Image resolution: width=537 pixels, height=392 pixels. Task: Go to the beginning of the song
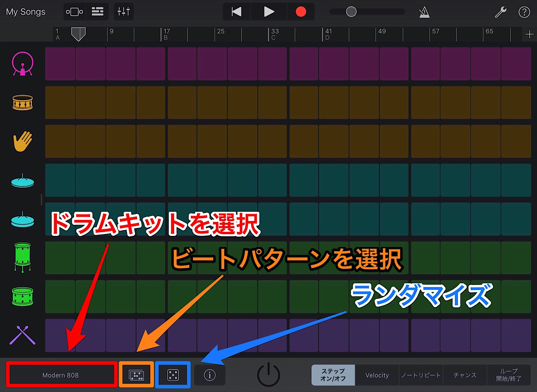click(x=236, y=12)
